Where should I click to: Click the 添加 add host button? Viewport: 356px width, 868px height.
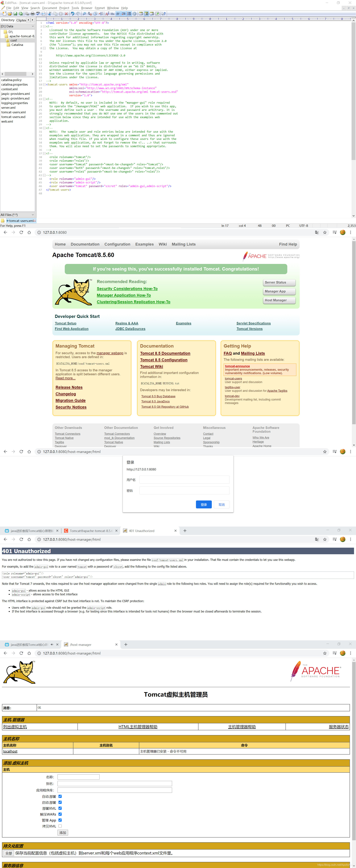tap(63, 833)
